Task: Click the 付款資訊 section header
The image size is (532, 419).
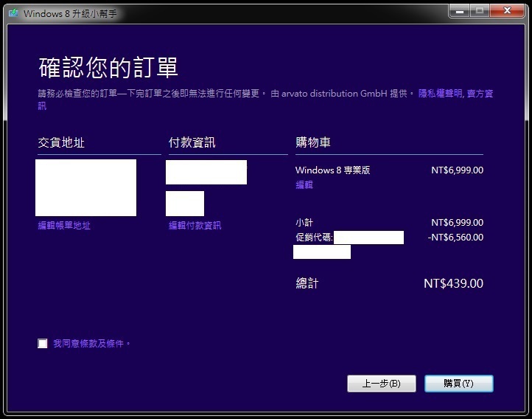Action: (x=192, y=143)
